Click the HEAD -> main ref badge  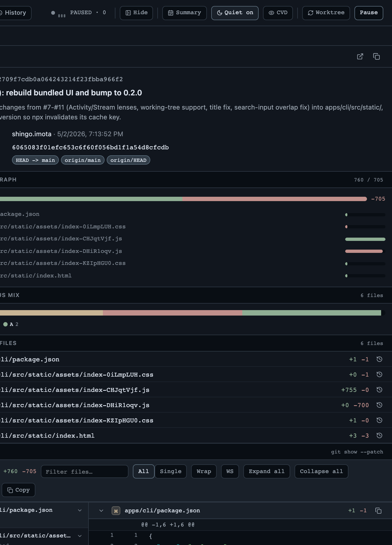click(x=35, y=160)
